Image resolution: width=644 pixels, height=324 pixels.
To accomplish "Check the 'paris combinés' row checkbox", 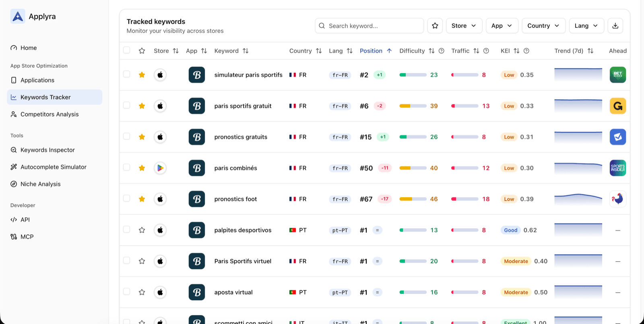I will (x=126, y=167).
